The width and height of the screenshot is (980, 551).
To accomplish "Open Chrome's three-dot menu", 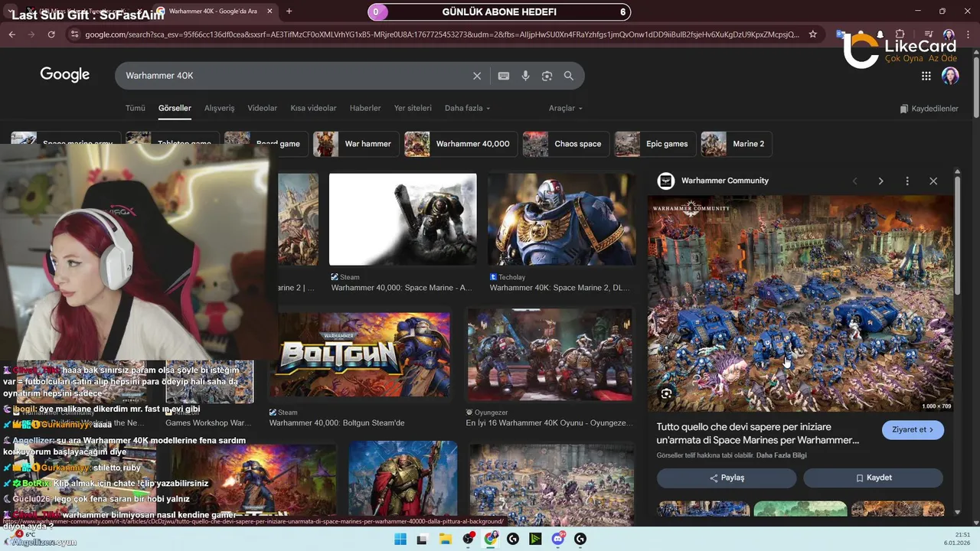I will pyautogui.click(x=968, y=34).
